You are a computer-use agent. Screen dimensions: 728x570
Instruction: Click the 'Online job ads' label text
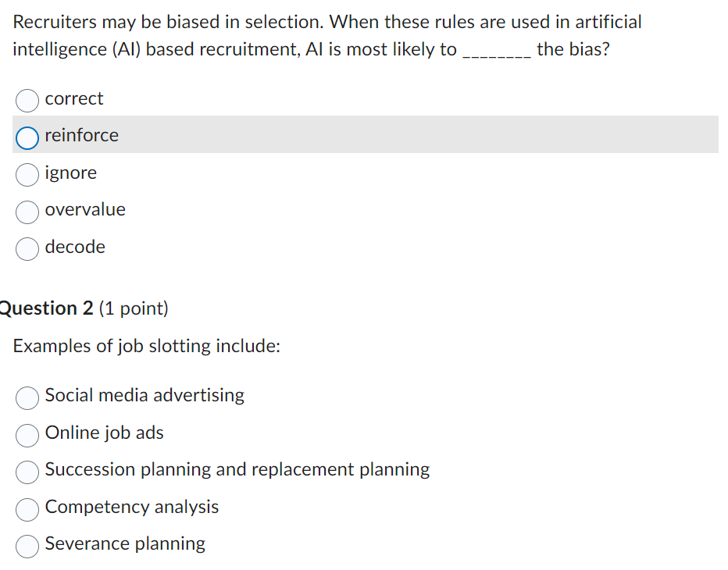[x=104, y=433]
